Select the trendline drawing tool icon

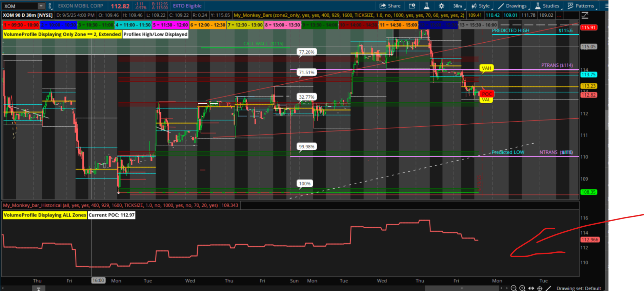[x=548, y=288]
